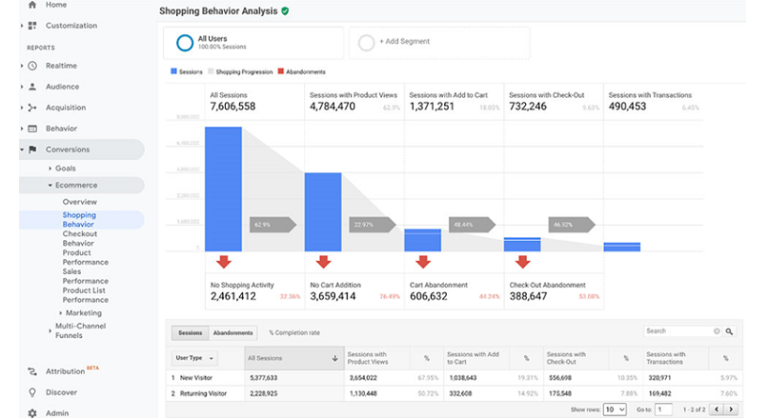Select the All Users segment circle
The image size is (768, 419).
[185, 43]
